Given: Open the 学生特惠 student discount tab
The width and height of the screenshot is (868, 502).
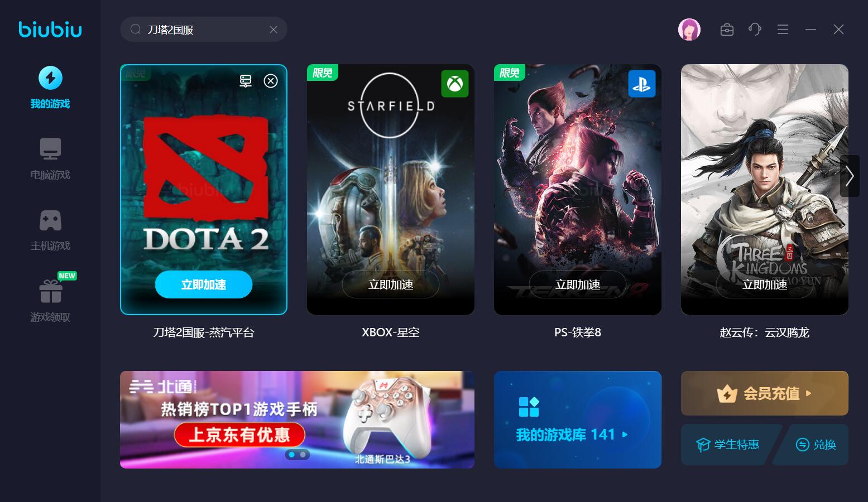Looking at the screenshot, I should 728,445.
